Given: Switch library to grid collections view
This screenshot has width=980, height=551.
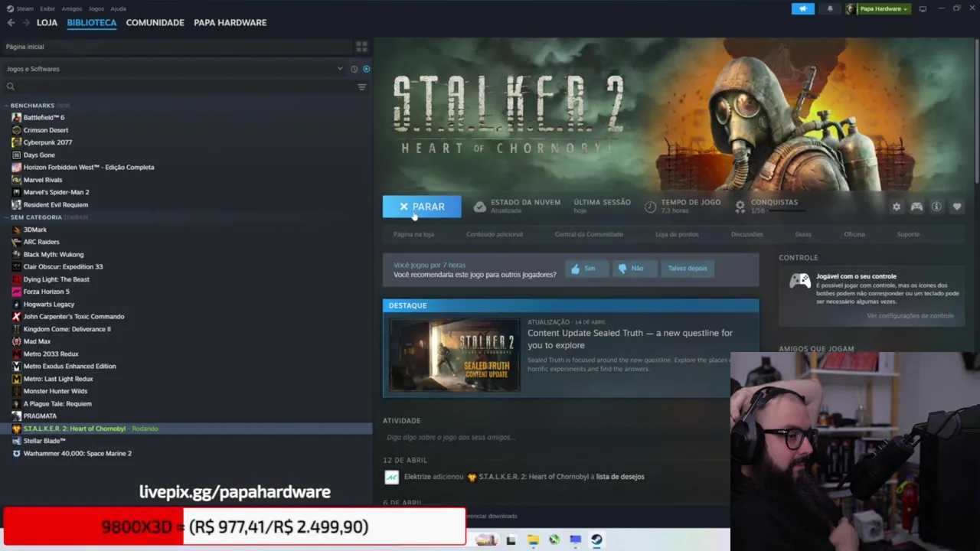Looking at the screenshot, I should [361, 47].
